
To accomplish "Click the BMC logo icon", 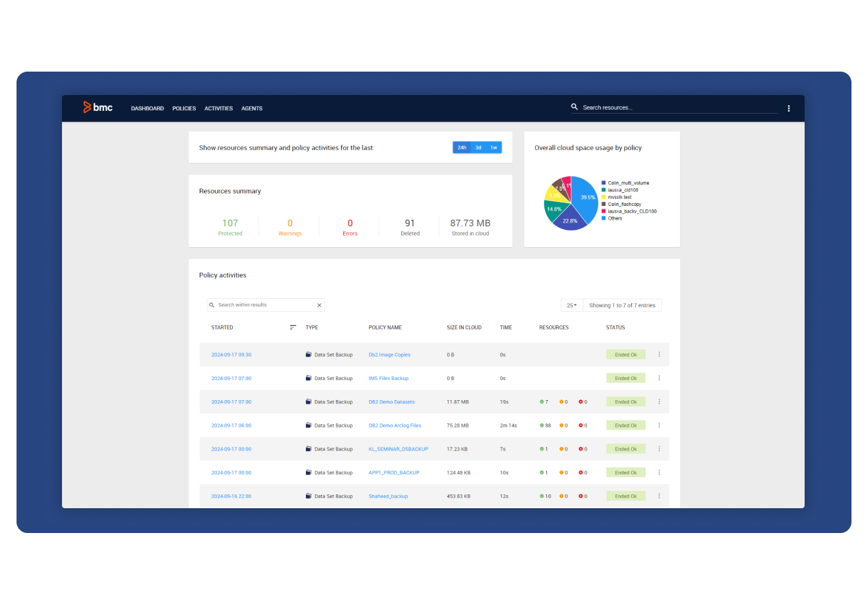I will tap(87, 107).
